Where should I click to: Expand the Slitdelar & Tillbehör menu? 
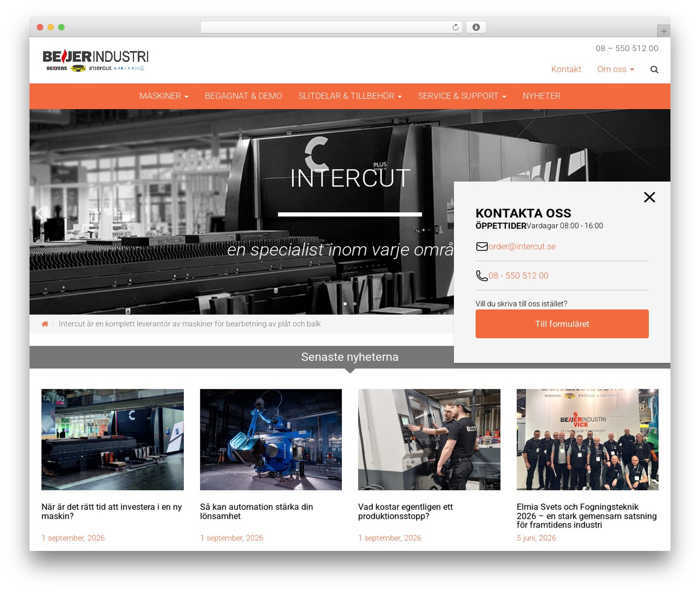pos(350,96)
